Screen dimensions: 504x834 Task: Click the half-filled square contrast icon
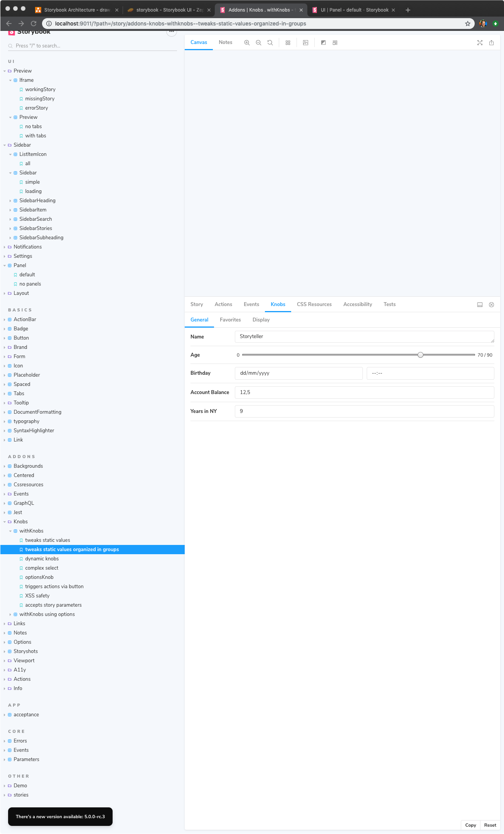coord(323,42)
